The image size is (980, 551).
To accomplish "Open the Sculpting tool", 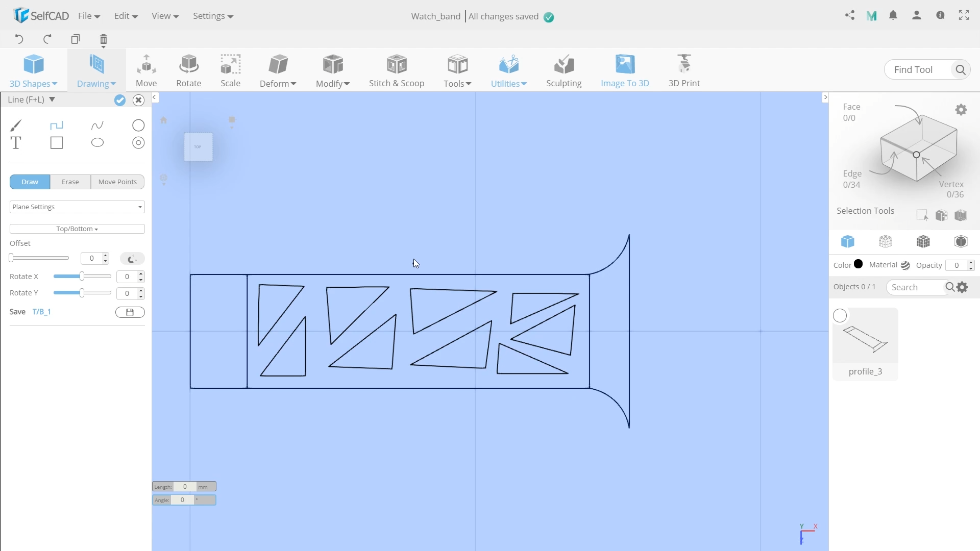I will coord(564,70).
